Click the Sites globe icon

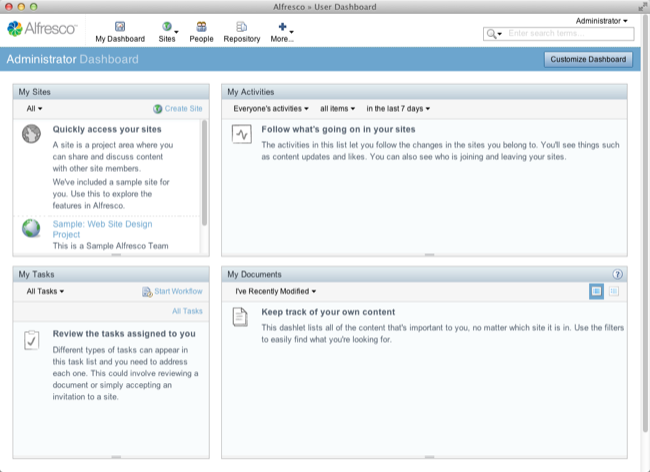click(167, 27)
